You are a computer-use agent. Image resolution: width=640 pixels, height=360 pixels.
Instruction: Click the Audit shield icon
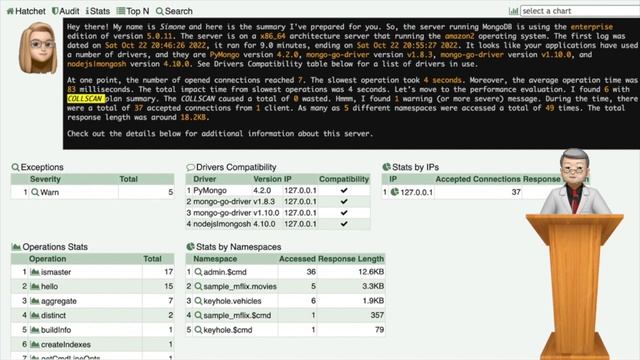[55, 11]
